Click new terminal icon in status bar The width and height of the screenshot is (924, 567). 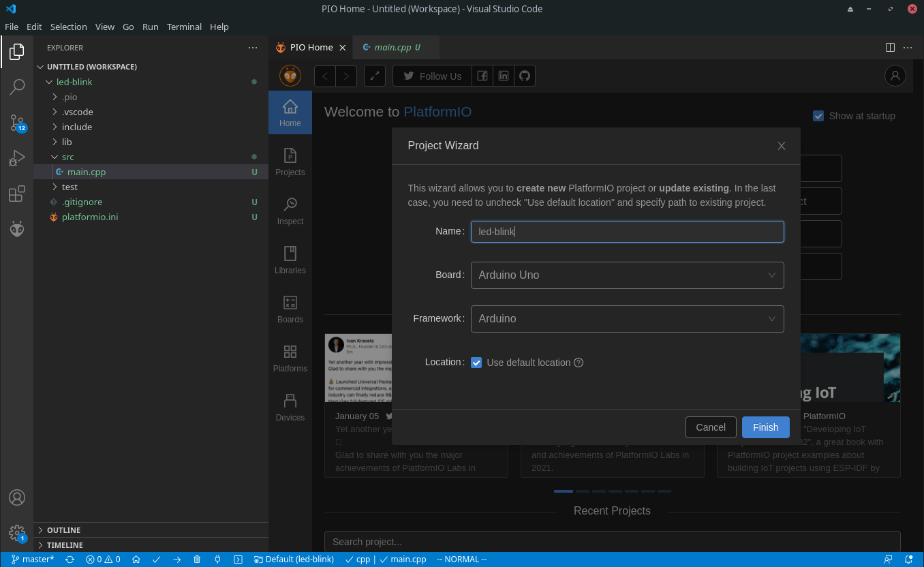click(x=238, y=560)
